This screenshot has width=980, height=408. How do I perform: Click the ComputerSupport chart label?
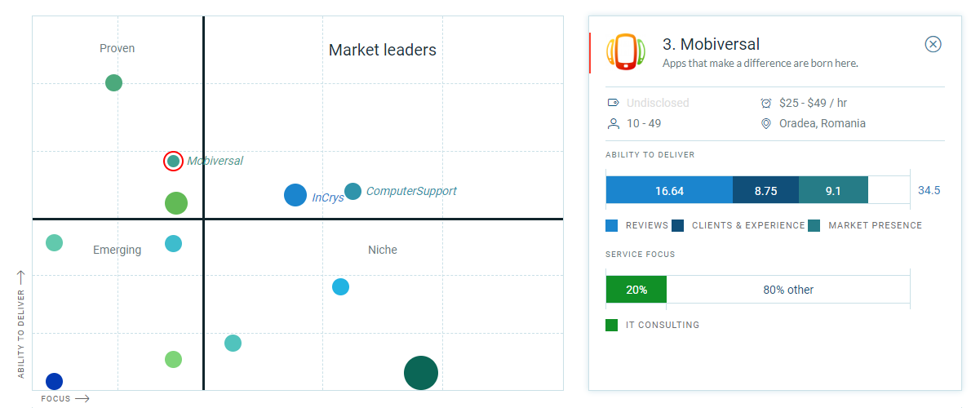411,191
